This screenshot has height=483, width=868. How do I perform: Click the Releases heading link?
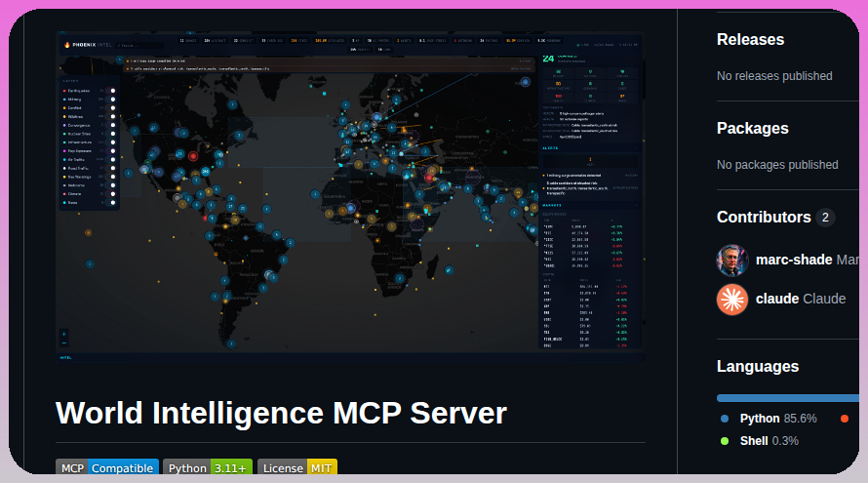point(750,40)
